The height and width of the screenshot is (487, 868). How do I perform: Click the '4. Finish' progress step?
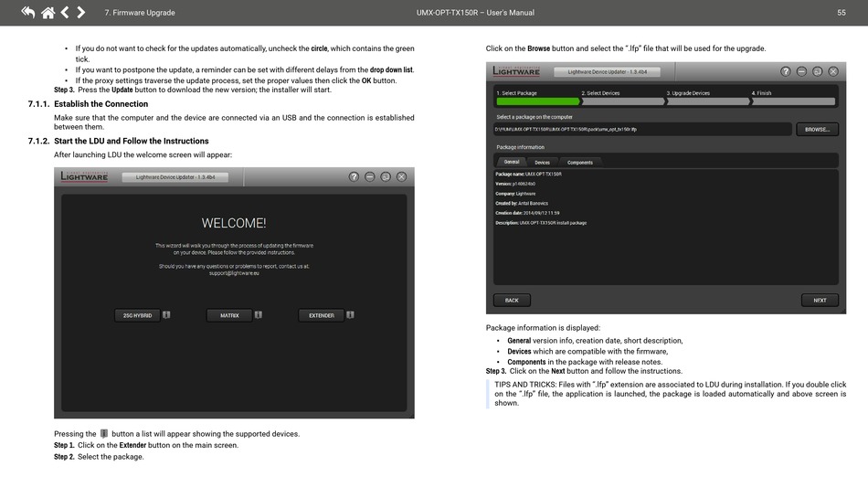793,98
